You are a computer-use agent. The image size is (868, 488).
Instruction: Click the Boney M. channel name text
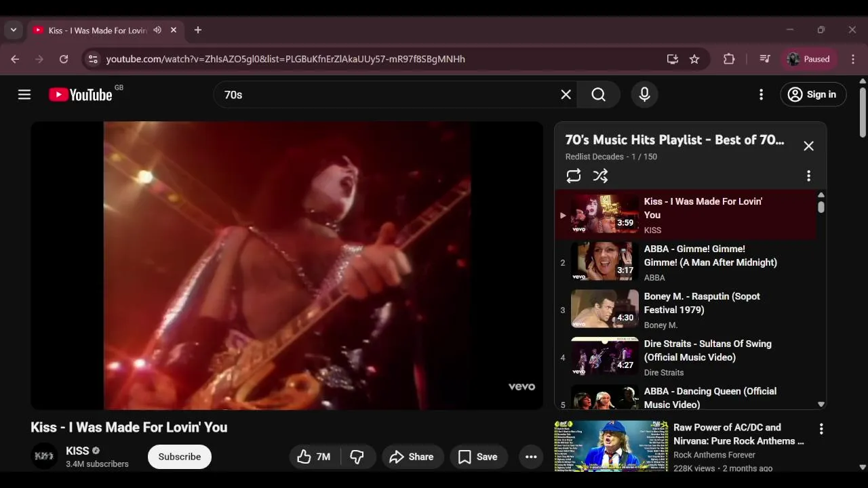(660, 325)
